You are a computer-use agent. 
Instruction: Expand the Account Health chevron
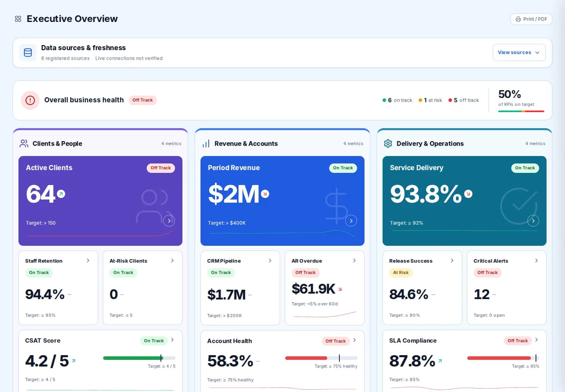click(354, 340)
